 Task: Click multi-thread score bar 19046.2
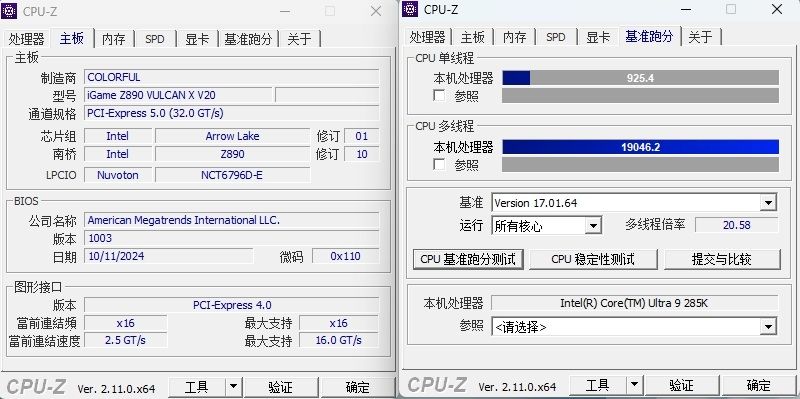coord(640,147)
